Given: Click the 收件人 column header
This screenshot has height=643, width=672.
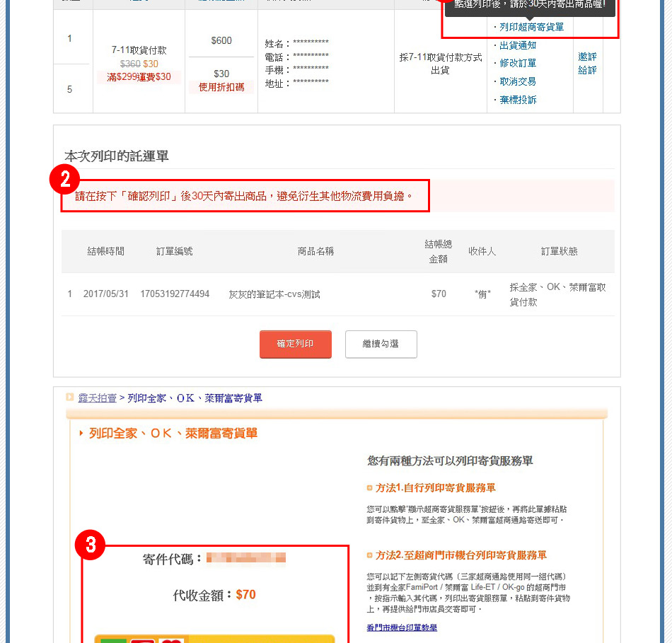Looking at the screenshot, I should (482, 251).
